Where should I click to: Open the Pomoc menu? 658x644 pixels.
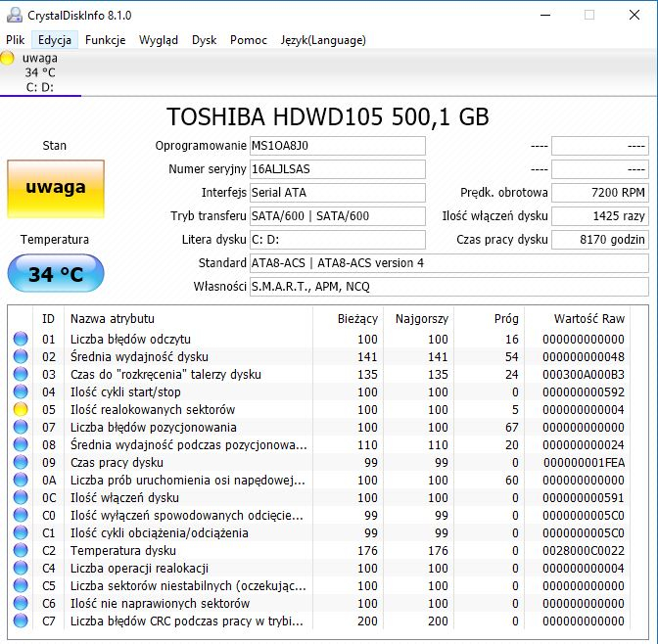pyautogui.click(x=249, y=40)
